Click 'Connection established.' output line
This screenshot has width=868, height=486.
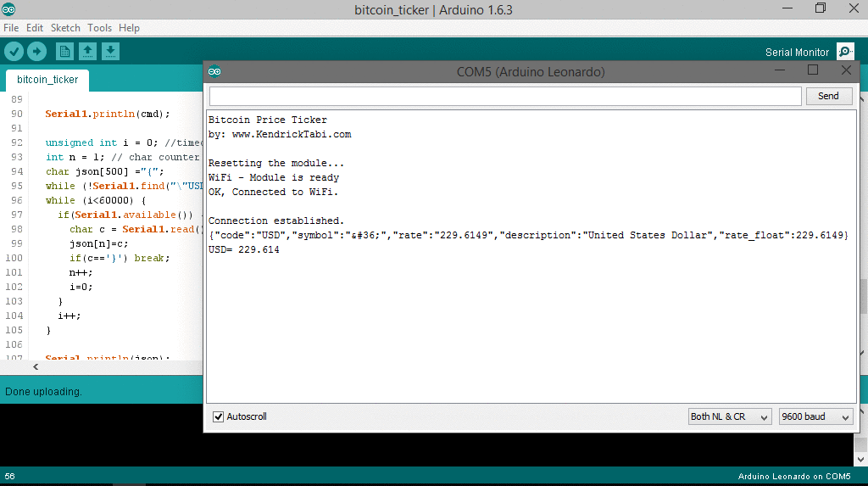point(276,221)
